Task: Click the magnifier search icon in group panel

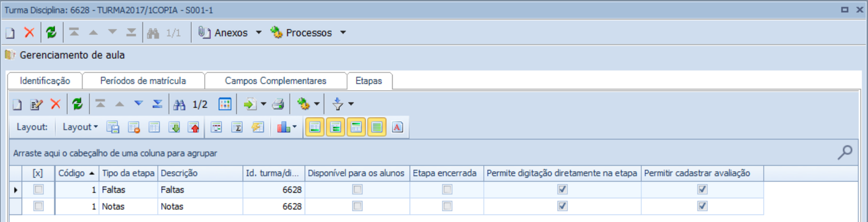Action: coord(845,153)
